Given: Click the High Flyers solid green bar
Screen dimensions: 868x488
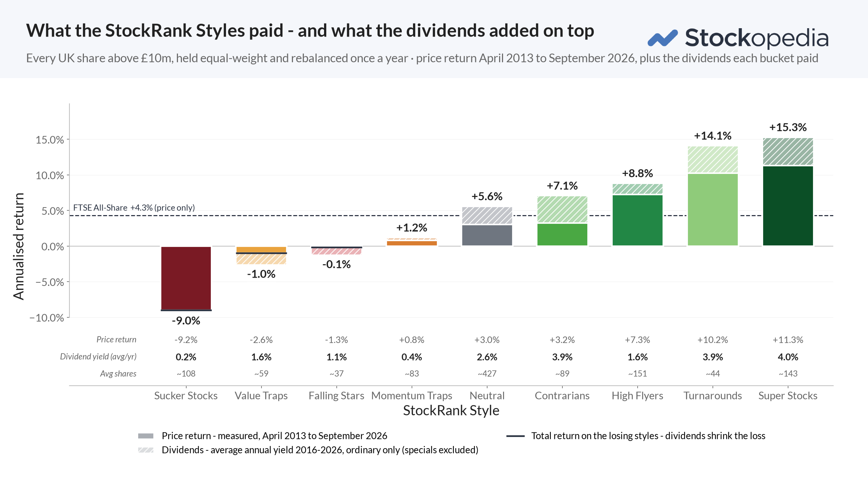Looking at the screenshot, I should point(638,220).
